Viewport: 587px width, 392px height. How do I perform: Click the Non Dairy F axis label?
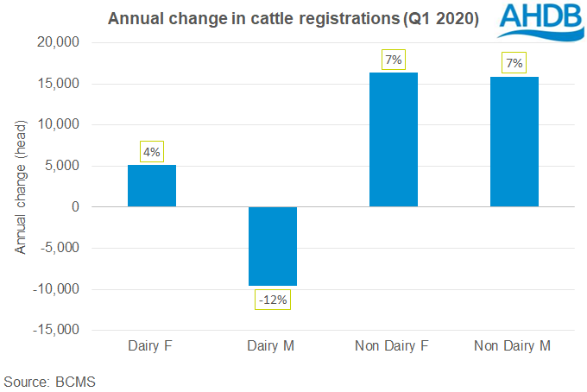[x=394, y=345]
